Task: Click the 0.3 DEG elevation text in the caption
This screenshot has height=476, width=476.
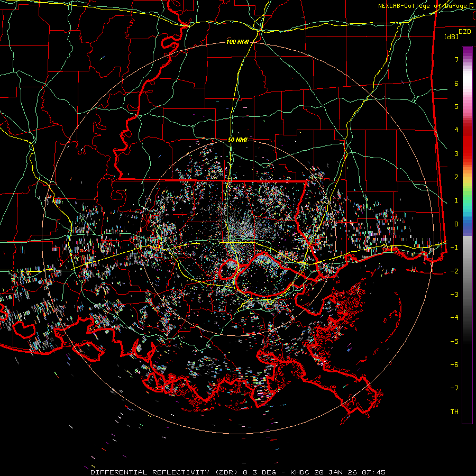Action: click(x=259, y=472)
